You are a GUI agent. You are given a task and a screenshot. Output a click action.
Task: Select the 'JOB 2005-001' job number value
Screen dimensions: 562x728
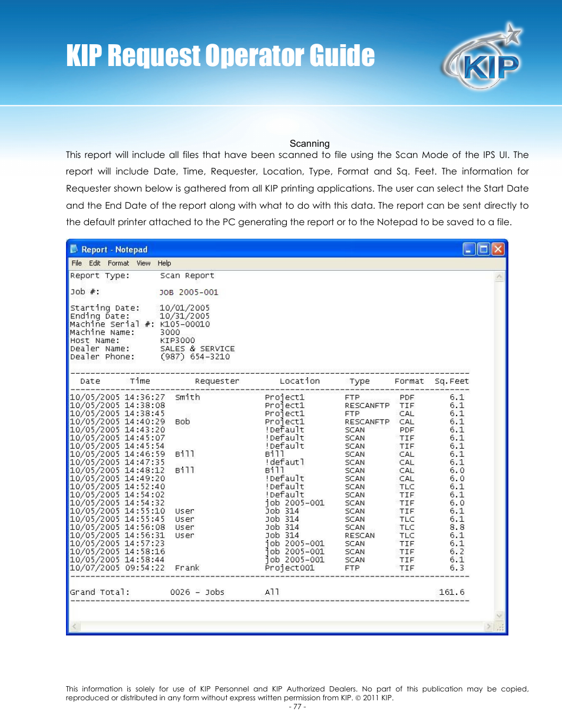point(189,292)
